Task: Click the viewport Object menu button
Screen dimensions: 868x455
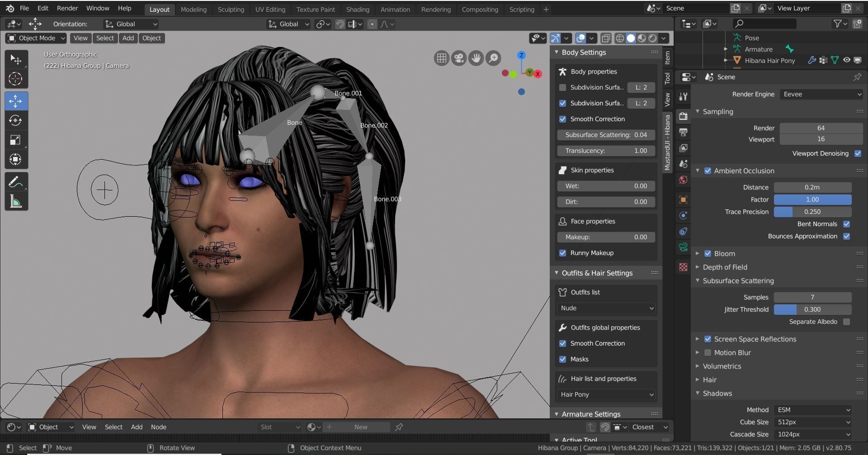Action: 151,38
